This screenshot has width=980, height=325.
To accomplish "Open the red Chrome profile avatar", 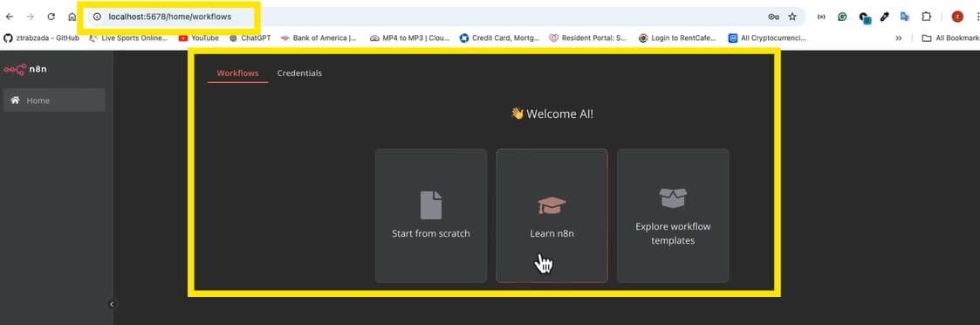I will coord(957,17).
